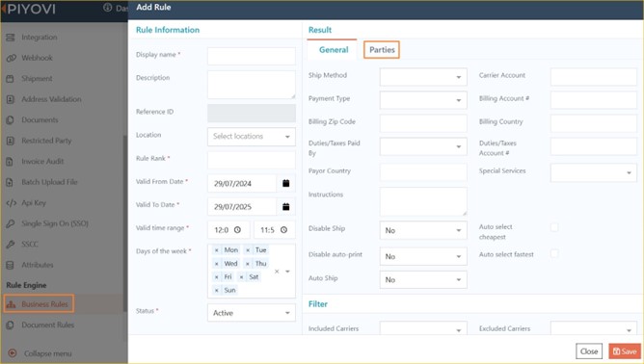
Task: Click the Display name input field
Action: click(x=252, y=56)
